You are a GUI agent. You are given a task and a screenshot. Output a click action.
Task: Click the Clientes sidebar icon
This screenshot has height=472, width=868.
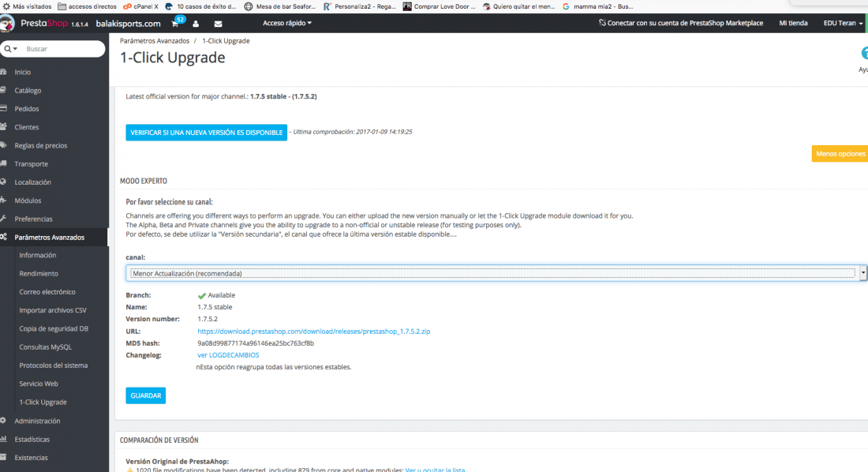pyautogui.click(x=3, y=127)
